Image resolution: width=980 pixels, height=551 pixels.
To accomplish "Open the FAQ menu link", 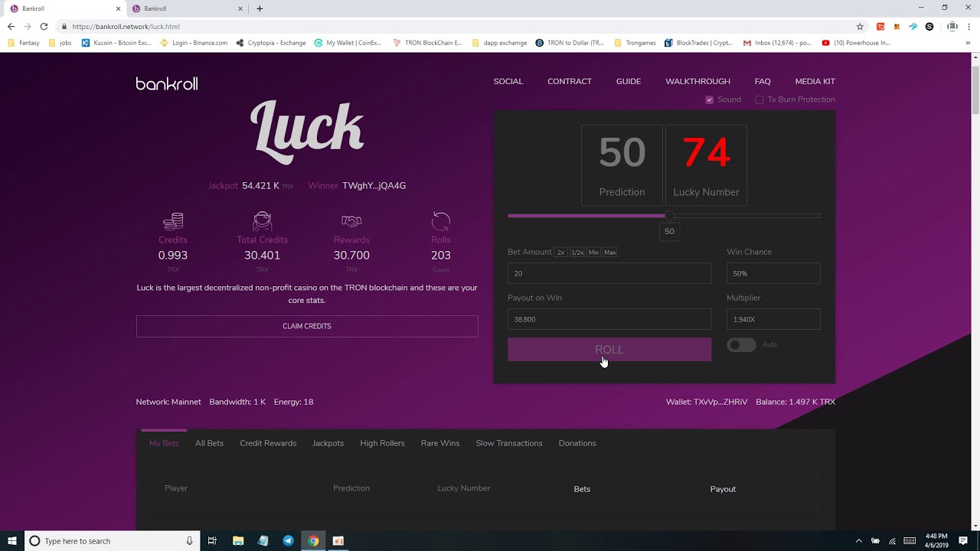I will click(x=763, y=81).
